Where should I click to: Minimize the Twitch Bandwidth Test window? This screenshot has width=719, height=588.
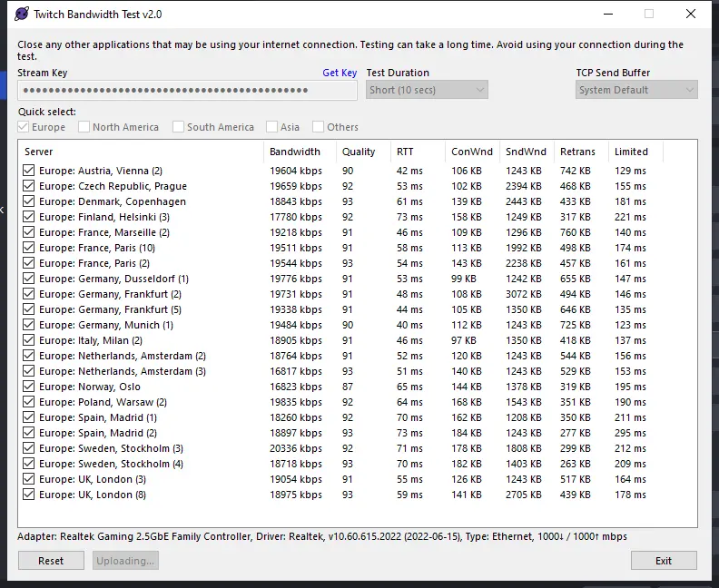[x=608, y=15]
